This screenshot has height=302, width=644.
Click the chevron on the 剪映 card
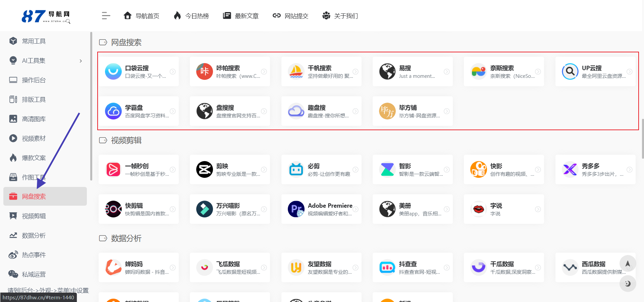(x=264, y=169)
